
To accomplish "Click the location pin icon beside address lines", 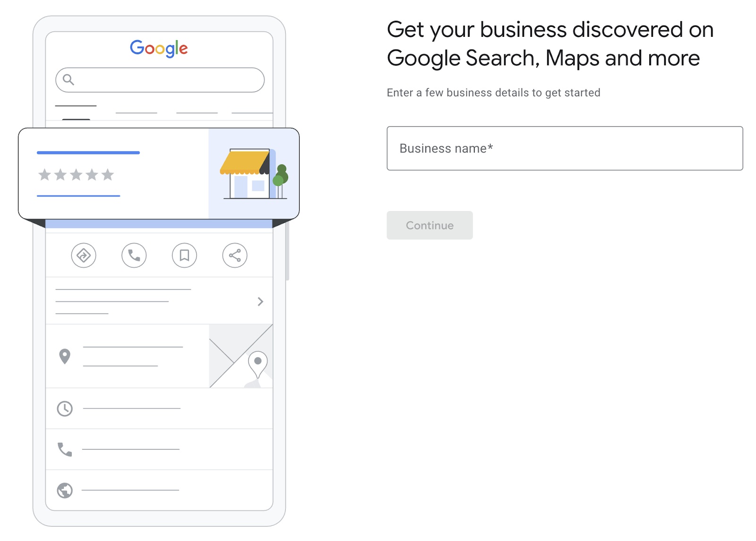I will 65,356.
